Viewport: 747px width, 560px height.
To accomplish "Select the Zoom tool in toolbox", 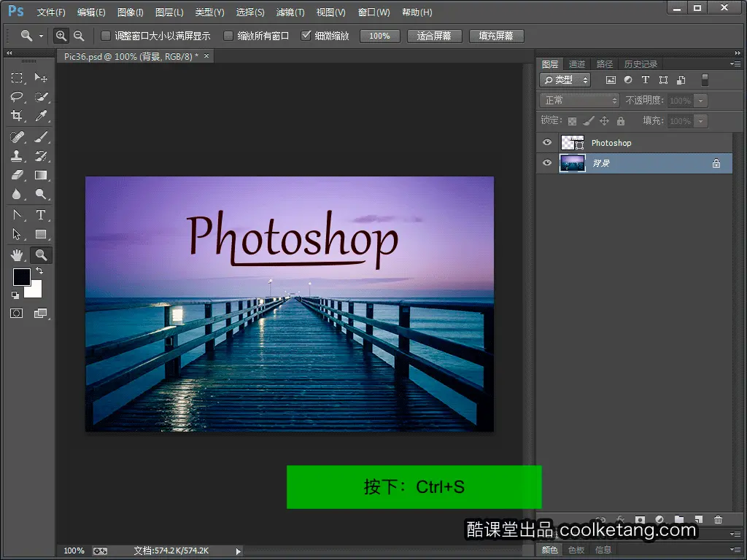I will [x=41, y=255].
